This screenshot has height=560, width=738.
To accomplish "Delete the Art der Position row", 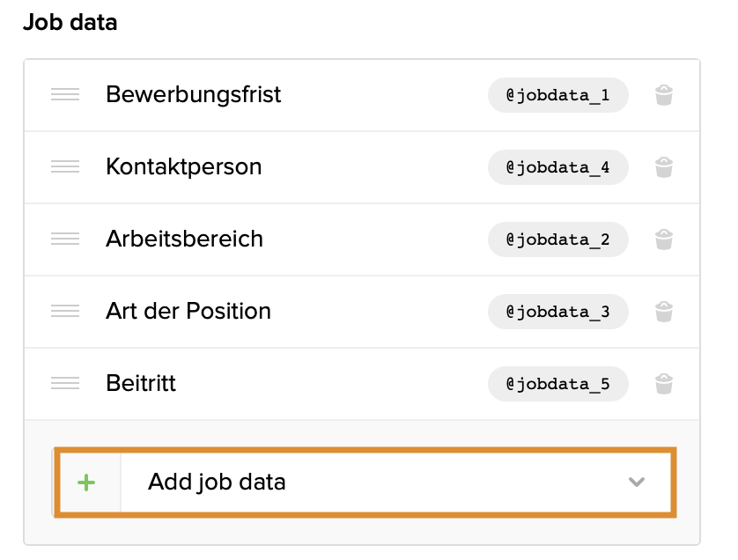I will 664,312.
